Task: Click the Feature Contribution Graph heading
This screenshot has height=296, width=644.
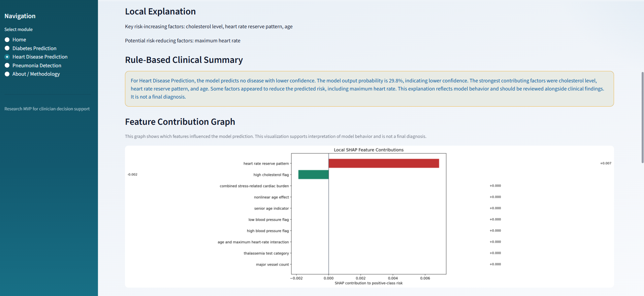Action: [x=180, y=122]
